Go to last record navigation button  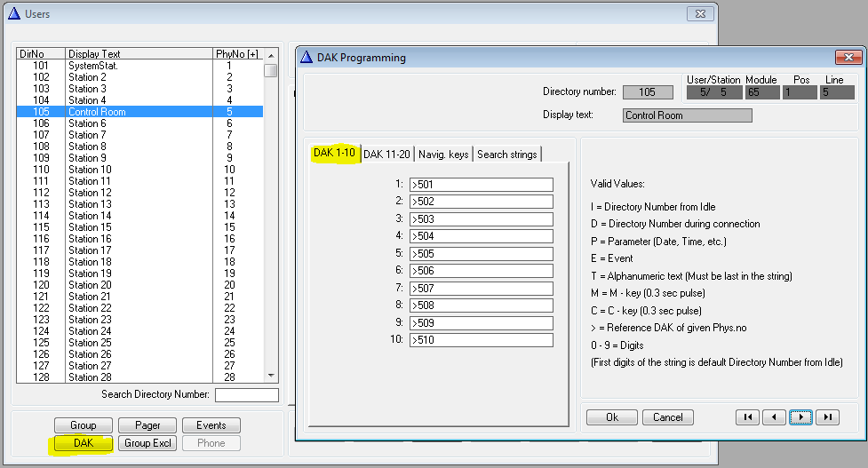tap(826, 417)
